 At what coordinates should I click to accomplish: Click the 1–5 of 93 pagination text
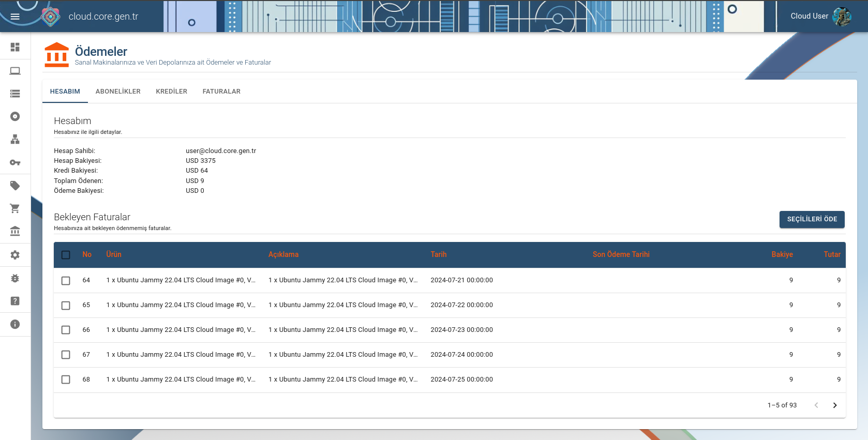pos(782,405)
